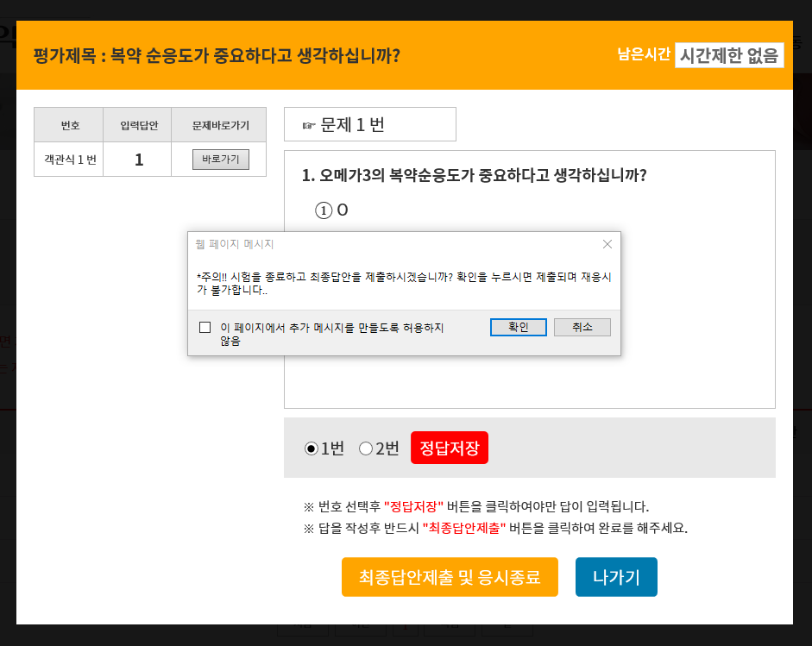Image resolution: width=812 pixels, height=646 pixels.
Task: Select the 2번 radio option
Action: pos(366,448)
